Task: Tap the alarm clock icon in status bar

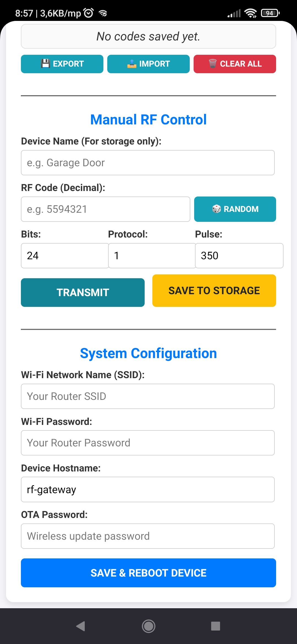Action: click(88, 13)
